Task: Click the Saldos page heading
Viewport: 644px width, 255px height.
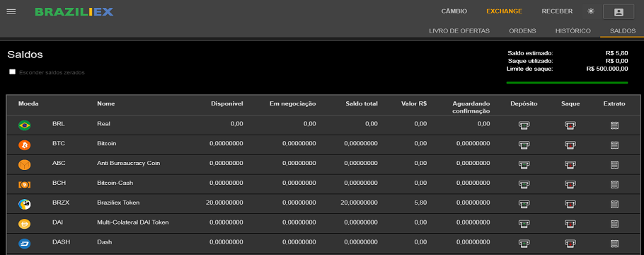Action: 25,55
